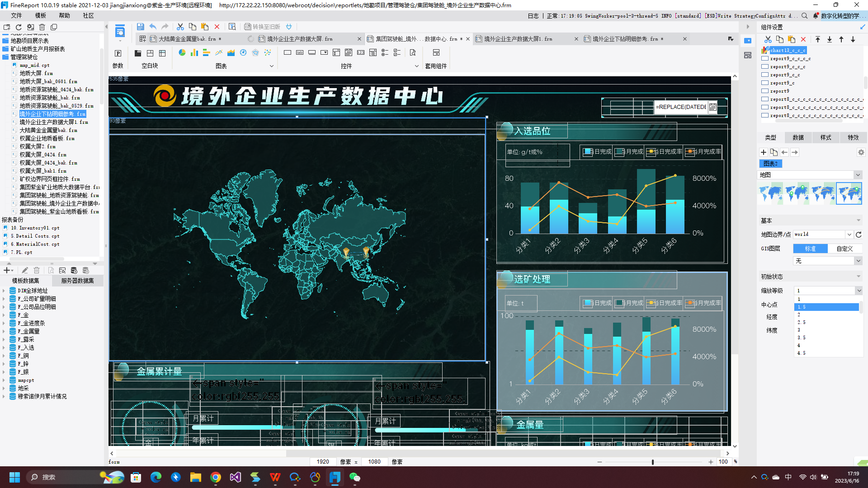Click refresh button beside map boundary
This screenshot has width=868, height=488.
click(x=859, y=235)
